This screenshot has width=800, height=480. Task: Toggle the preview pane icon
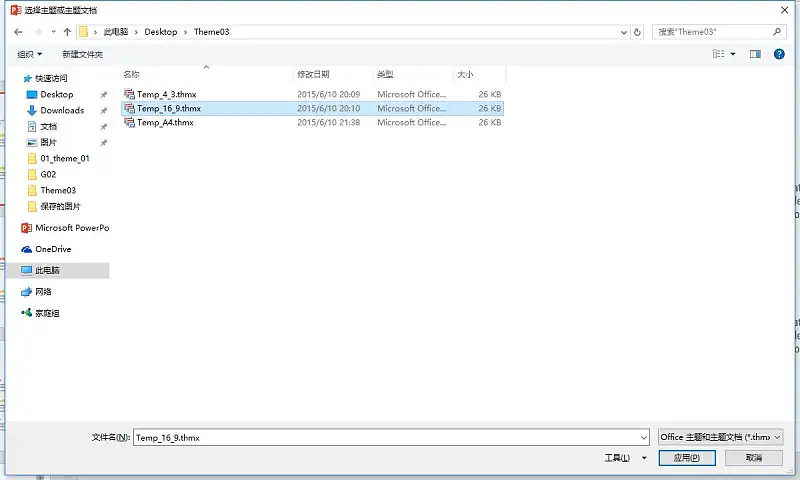pos(755,54)
